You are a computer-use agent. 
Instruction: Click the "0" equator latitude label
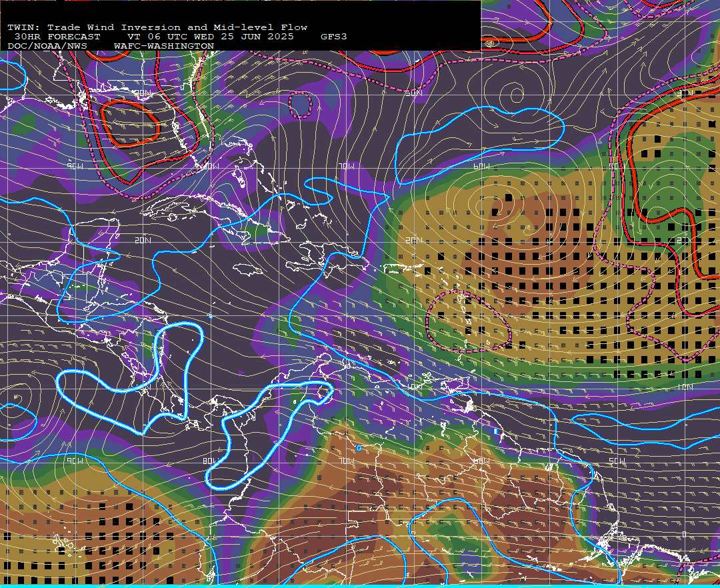coord(685,534)
